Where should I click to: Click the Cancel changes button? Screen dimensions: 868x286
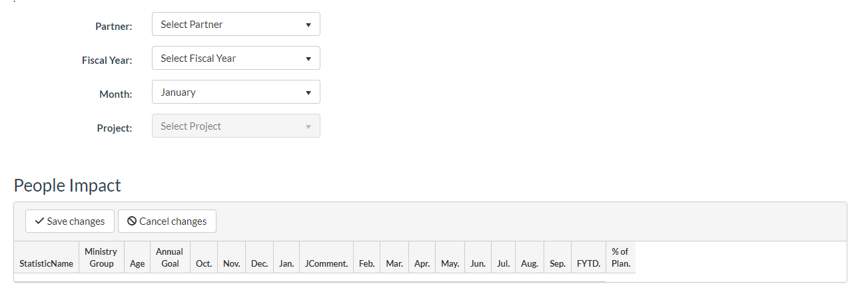tap(167, 221)
